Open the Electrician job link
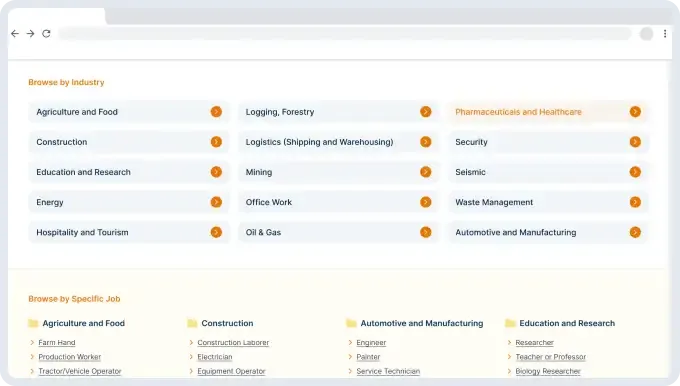680x386 pixels. [215, 357]
